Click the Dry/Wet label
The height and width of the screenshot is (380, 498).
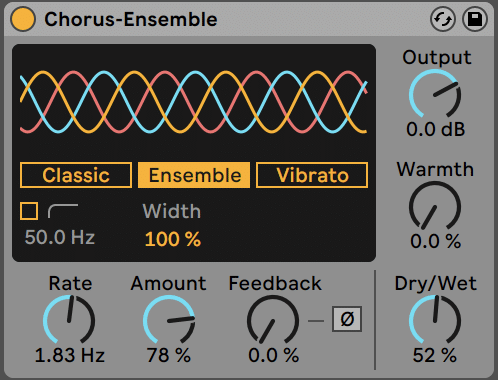[435, 283]
